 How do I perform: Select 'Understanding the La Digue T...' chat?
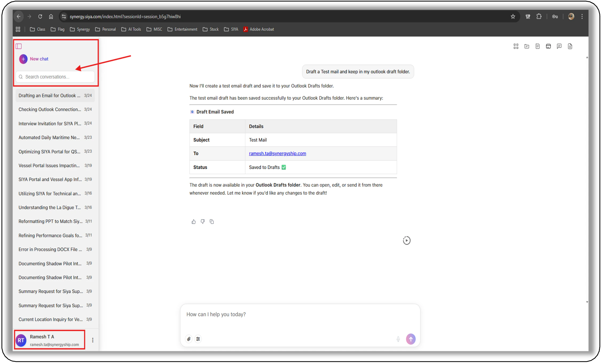tap(55, 207)
